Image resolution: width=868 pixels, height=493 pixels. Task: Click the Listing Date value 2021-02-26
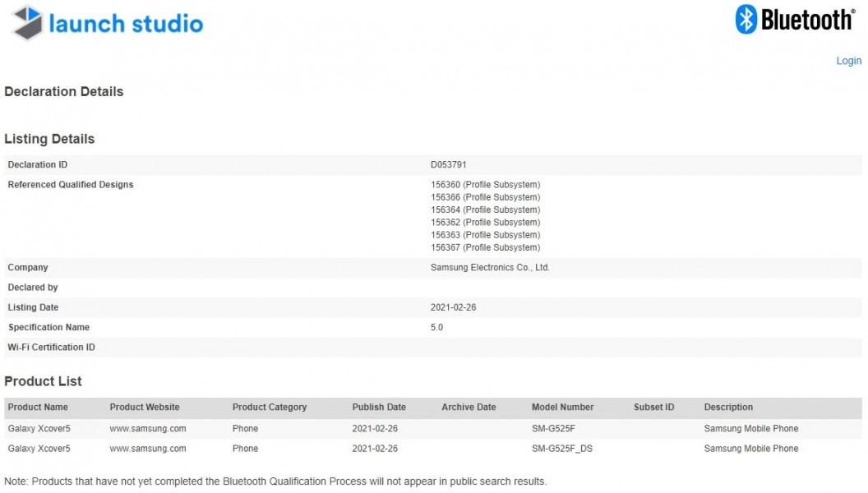coord(454,307)
